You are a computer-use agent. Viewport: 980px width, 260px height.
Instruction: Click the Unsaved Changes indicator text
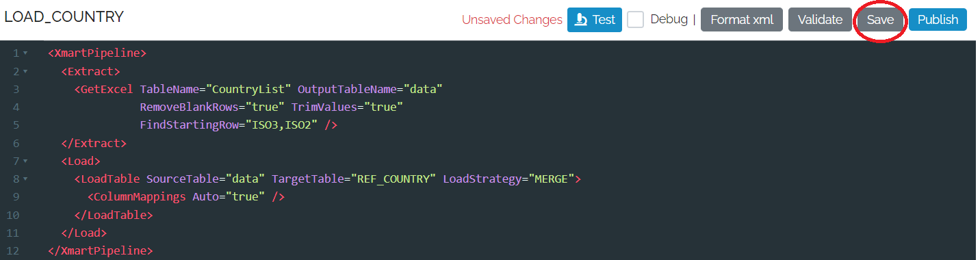(x=512, y=20)
